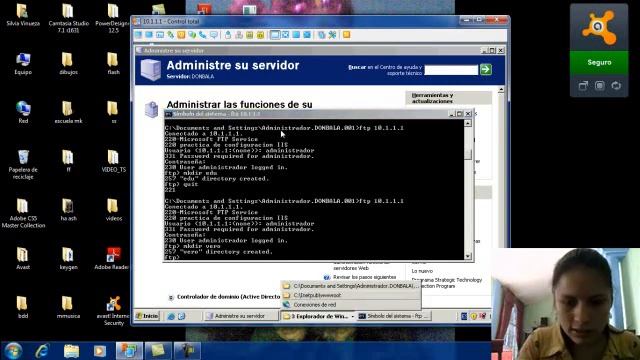The image size is (640, 360).
Task: Click command prompt scrollbar up arrow
Action: tap(468, 123)
